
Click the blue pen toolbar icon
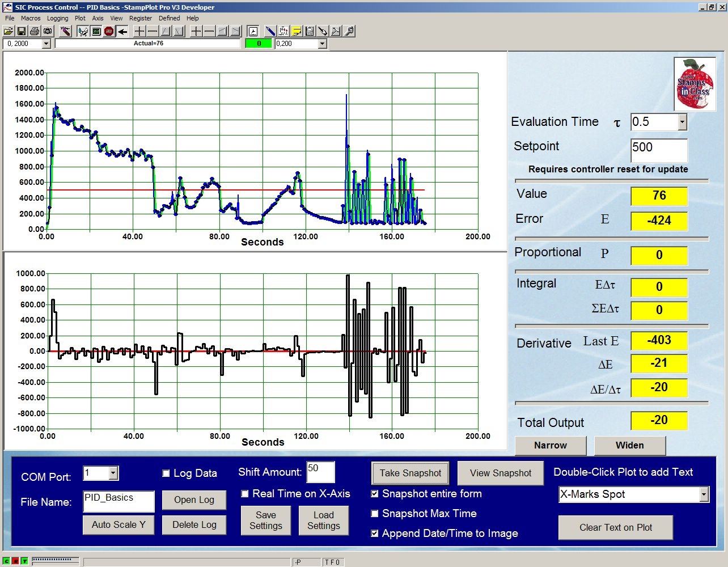click(270, 31)
